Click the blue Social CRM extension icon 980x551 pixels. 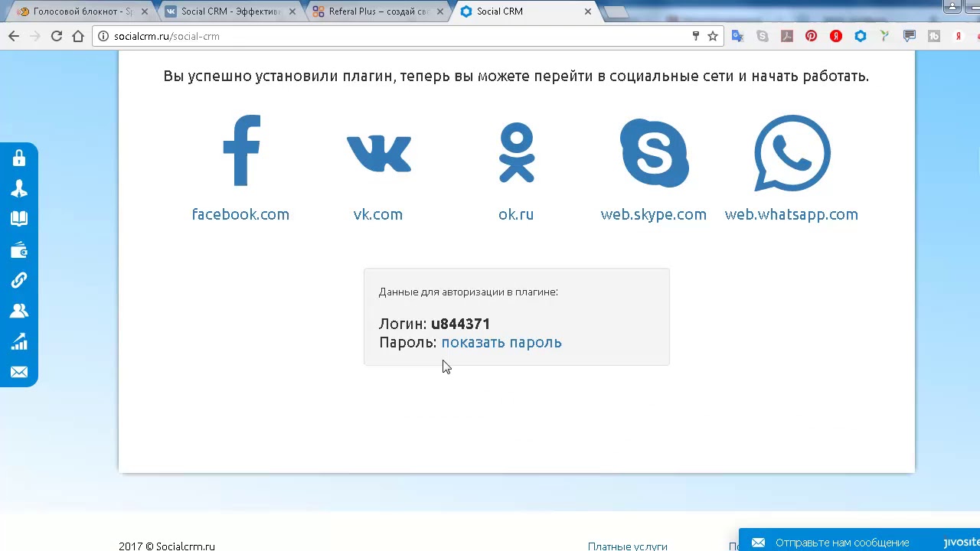861,36
